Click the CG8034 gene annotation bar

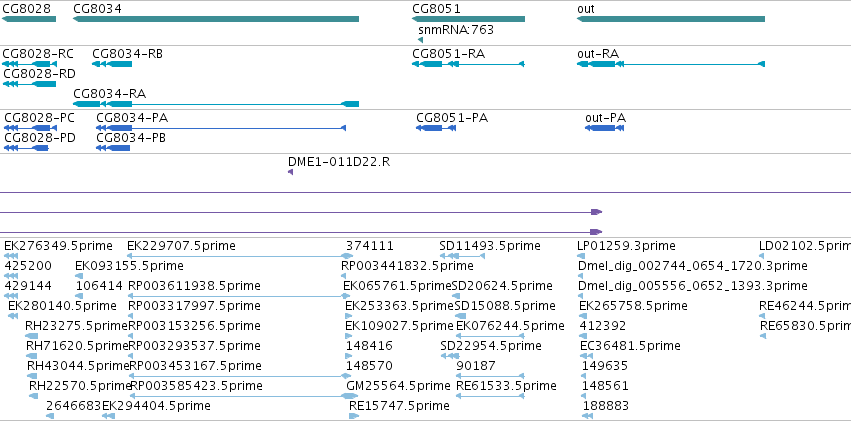coord(216,19)
